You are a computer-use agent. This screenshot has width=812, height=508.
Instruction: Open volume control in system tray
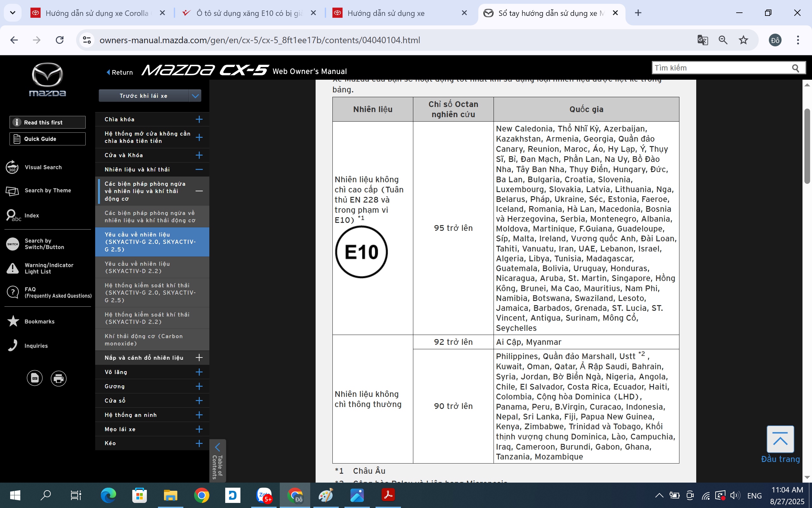735,495
